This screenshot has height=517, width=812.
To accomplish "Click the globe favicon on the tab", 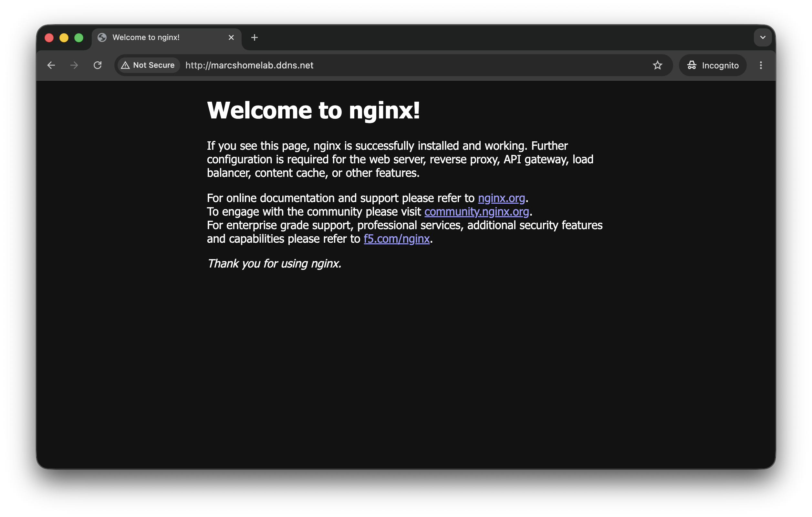I will [102, 37].
